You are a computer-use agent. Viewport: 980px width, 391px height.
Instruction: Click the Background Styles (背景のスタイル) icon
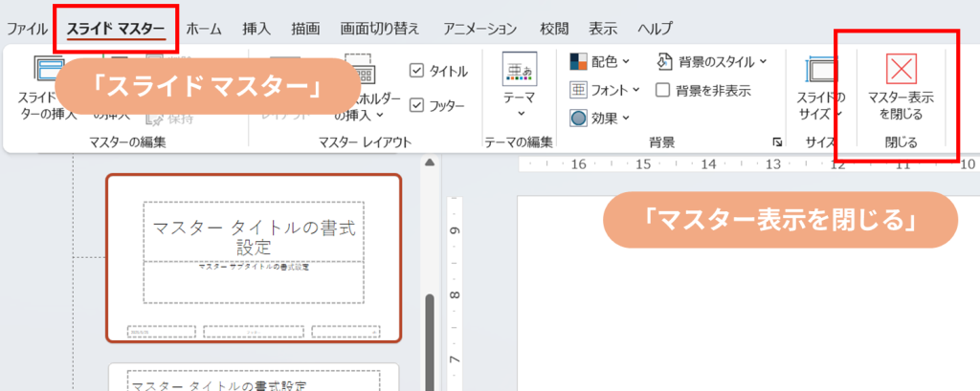coord(666,62)
